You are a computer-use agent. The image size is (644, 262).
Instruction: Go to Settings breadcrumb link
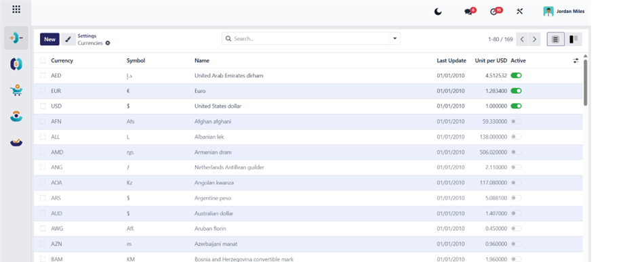click(87, 36)
